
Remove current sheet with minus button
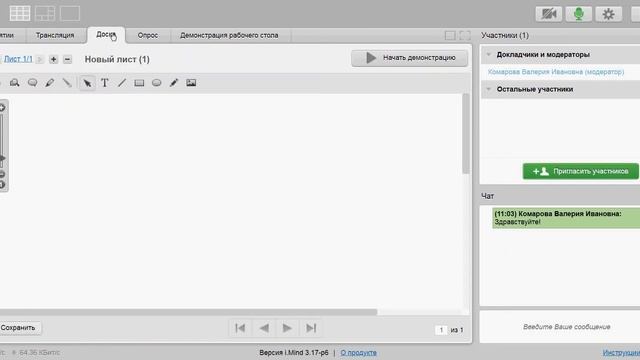(x=67, y=60)
